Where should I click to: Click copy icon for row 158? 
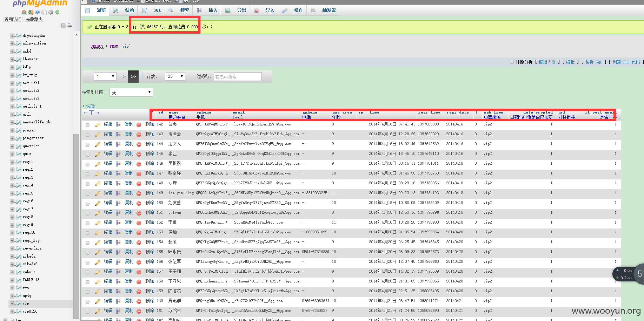point(118,281)
